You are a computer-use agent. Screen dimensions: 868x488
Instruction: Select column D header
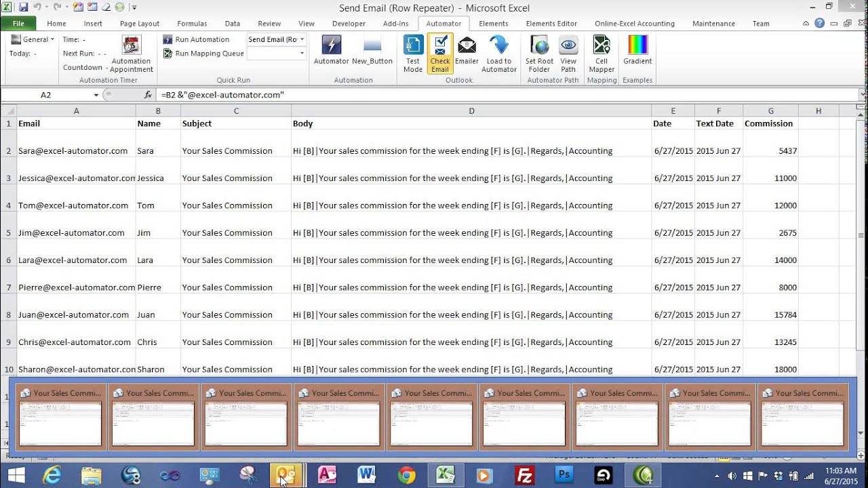point(471,110)
